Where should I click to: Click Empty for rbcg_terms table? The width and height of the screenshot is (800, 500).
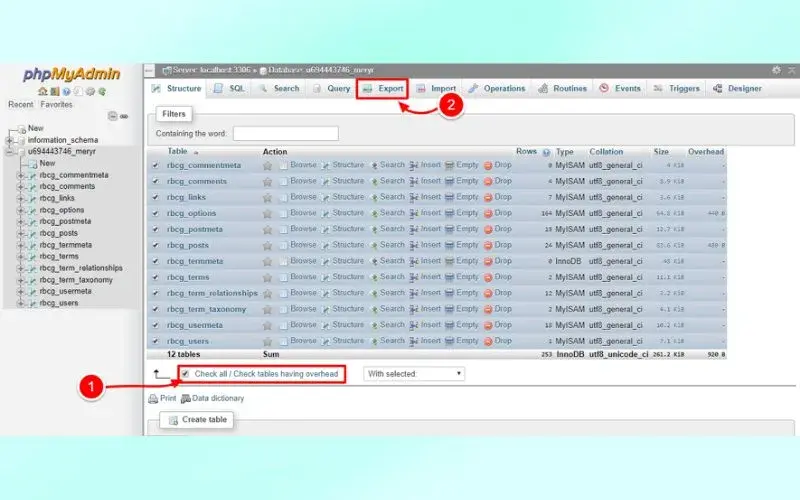tap(462, 277)
